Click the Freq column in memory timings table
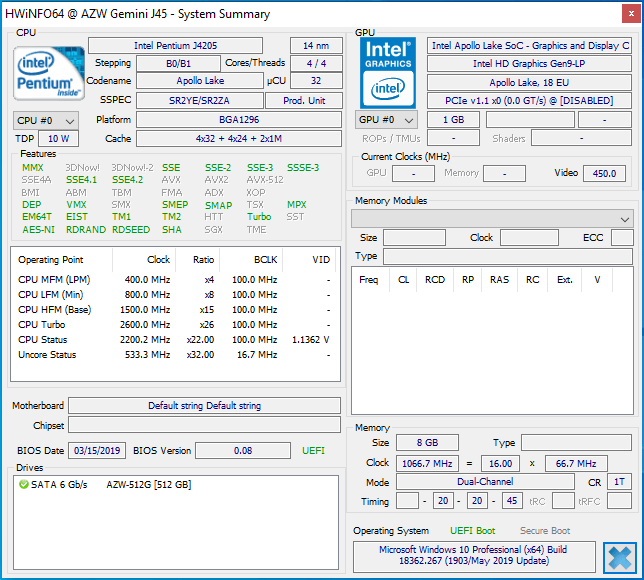Image resolution: width=644 pixels, height=580 pixels. pos(370,280)
